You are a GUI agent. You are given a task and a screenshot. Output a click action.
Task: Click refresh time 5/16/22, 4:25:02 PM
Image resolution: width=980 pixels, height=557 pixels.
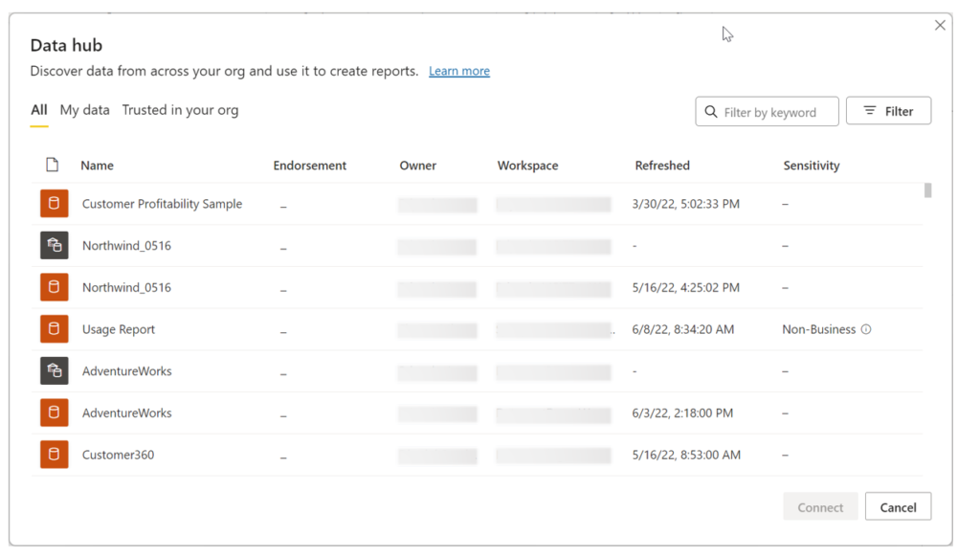(685, 287)
